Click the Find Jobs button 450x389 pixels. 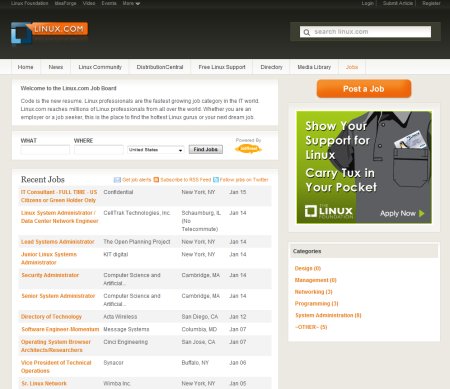click(206, 149)
